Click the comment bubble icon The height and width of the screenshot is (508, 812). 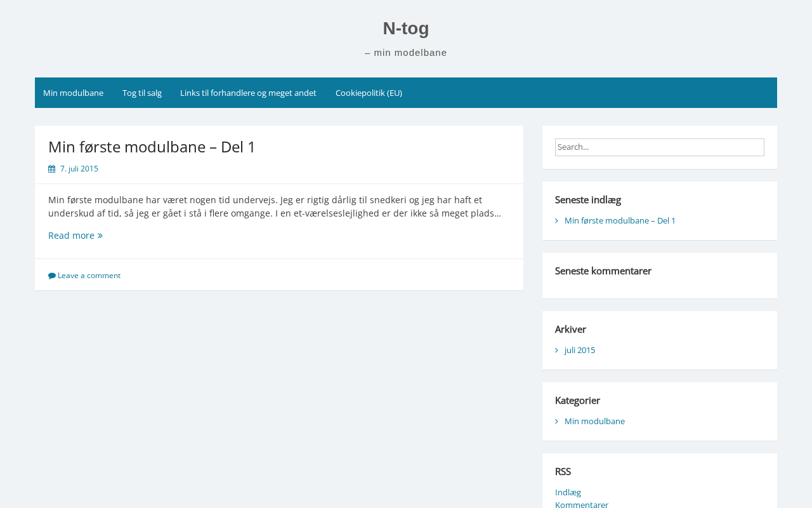52,276
